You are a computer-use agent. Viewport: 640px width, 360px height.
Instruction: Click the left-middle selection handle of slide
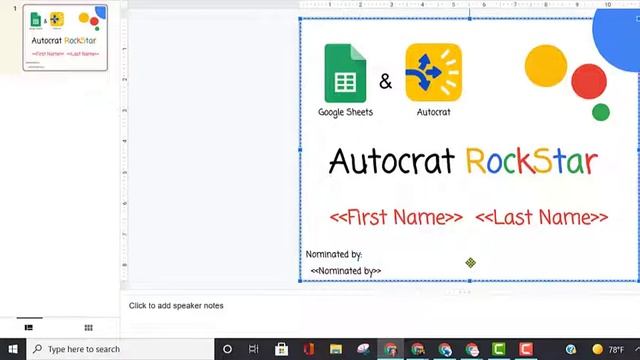pos(300,150)
